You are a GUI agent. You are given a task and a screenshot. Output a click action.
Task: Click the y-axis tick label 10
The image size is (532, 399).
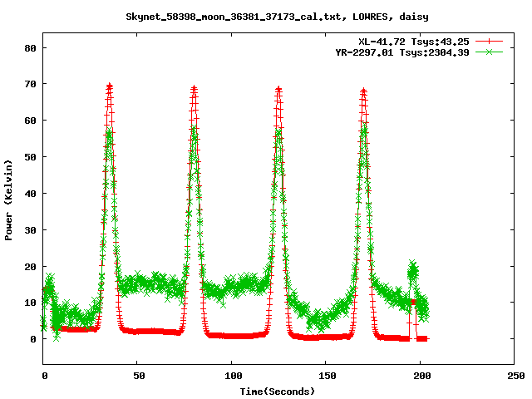30,303
